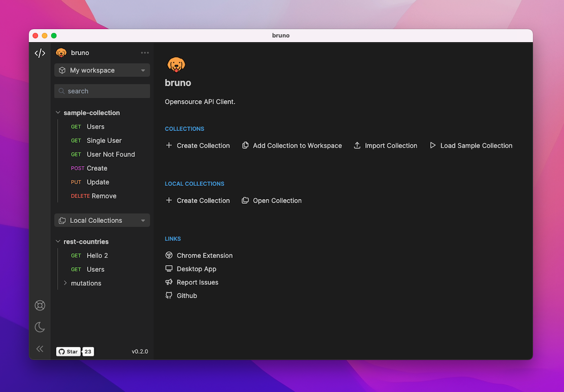Click the COLLECTIONS section heading
This screenshot has height=392, width=564.
[185, 129]
